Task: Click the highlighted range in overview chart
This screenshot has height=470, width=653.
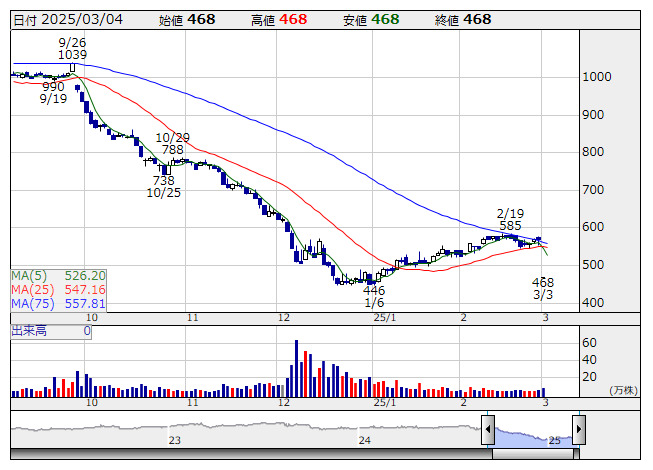Action: [533, 436]
